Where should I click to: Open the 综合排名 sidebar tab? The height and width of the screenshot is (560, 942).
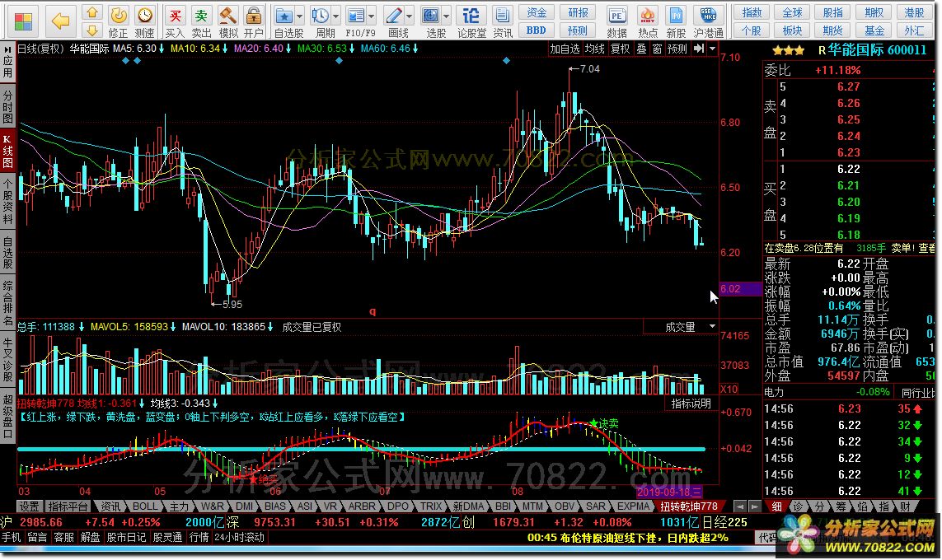click(x=7, y=305)
